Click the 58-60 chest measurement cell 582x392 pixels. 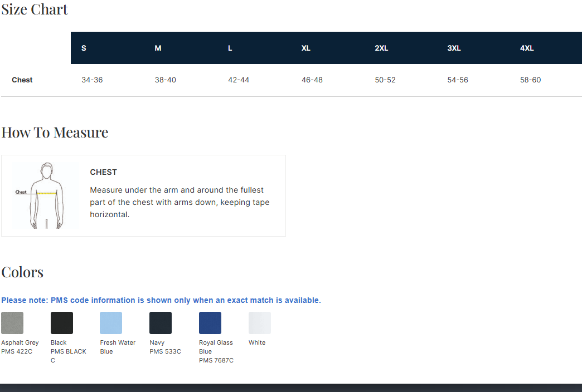point(530,80)
